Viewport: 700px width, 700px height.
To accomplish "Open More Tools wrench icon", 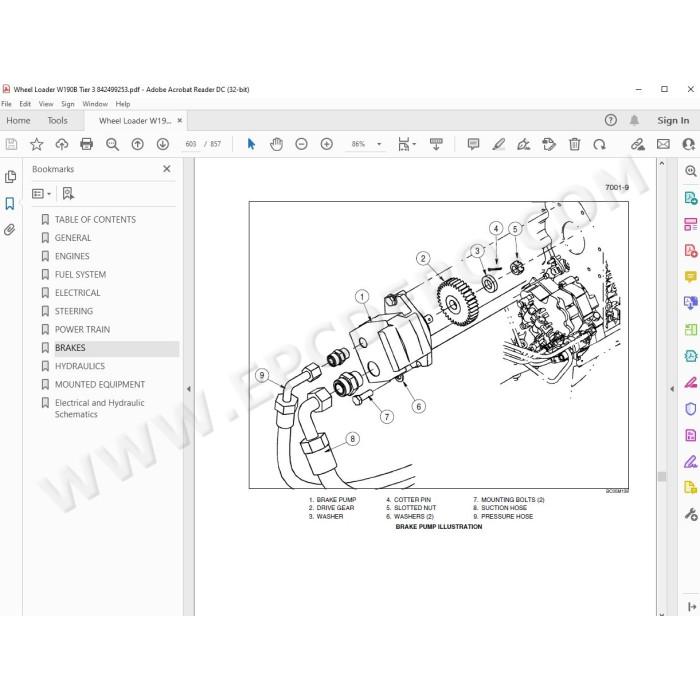I will pyautogui.click(x=691, y=514).
